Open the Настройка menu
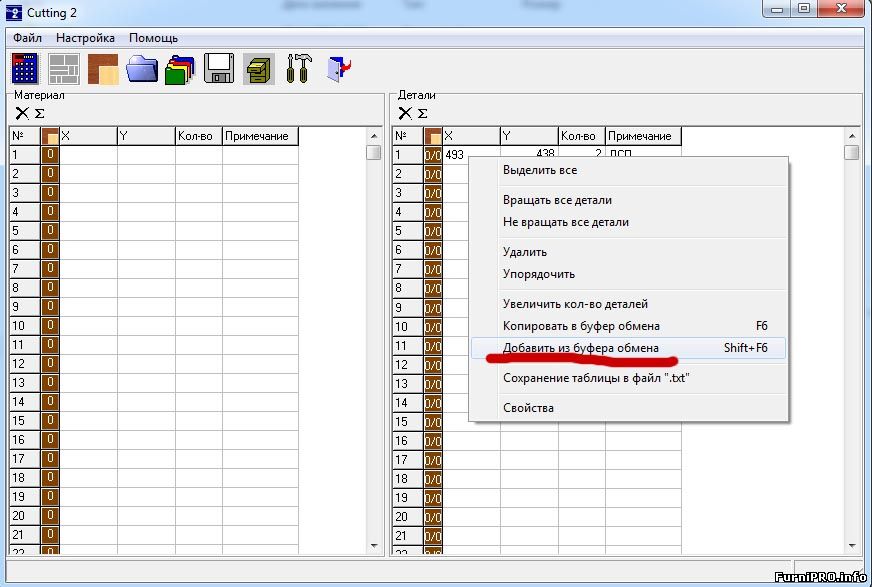Screen dimensions: 872x587 pos(85,38)
